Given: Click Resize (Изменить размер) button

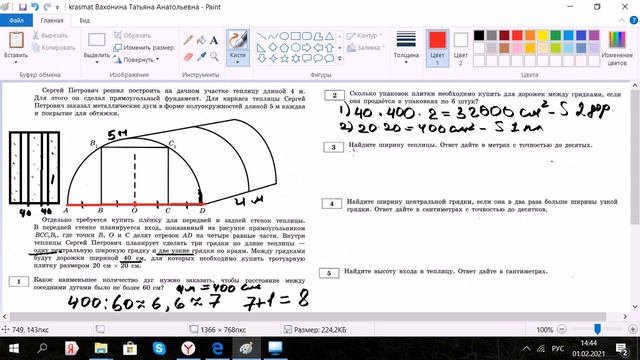Looking at the screenshot, I should [143, 48].
